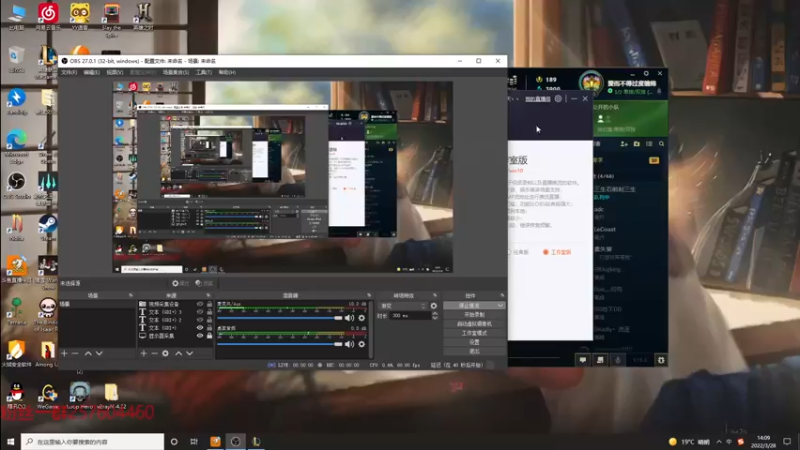The height and width of the screenshot is (450, 800).
Task: Open source properties gear in Sources panel
Action: [x=165, y=353]
